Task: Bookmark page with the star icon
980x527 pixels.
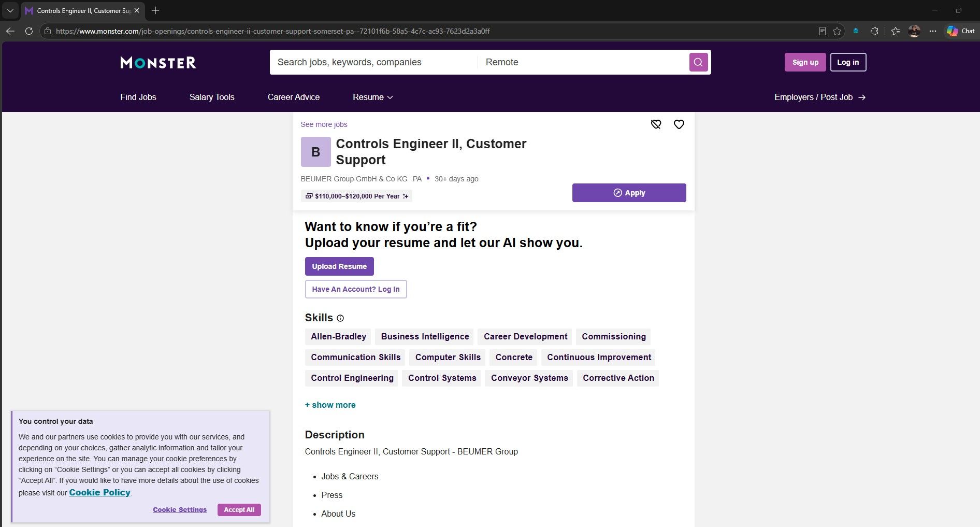Action: click(837, 31)
